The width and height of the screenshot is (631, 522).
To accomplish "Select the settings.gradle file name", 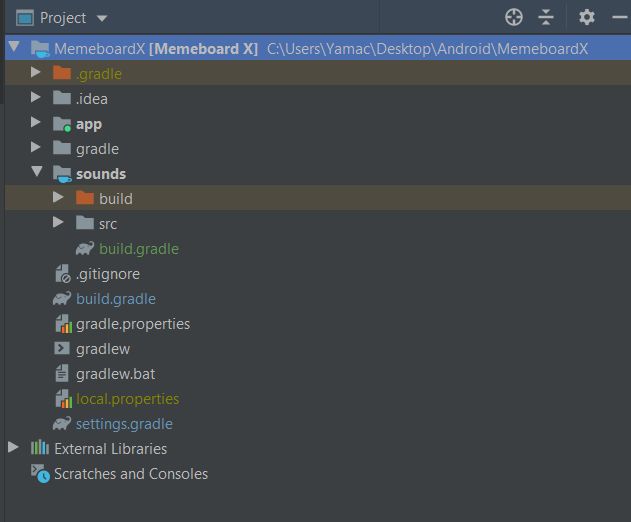I will tap(124, 424).
